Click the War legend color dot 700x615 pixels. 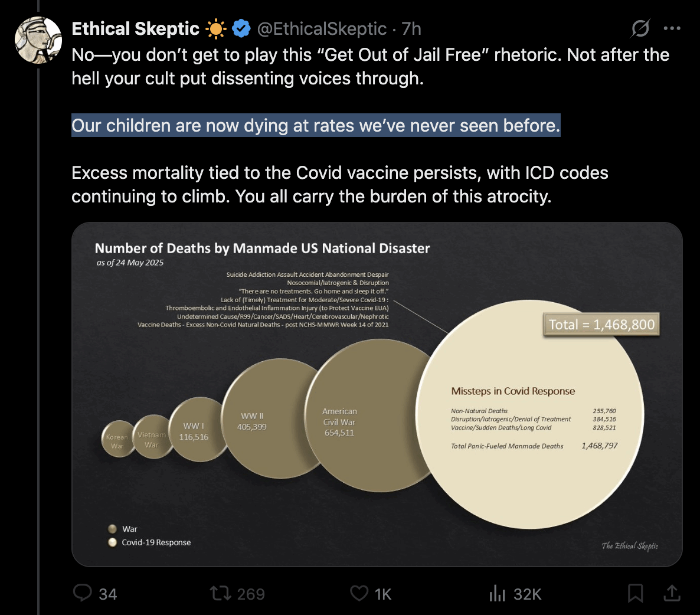pyautogui.click(x=112, y=529)
